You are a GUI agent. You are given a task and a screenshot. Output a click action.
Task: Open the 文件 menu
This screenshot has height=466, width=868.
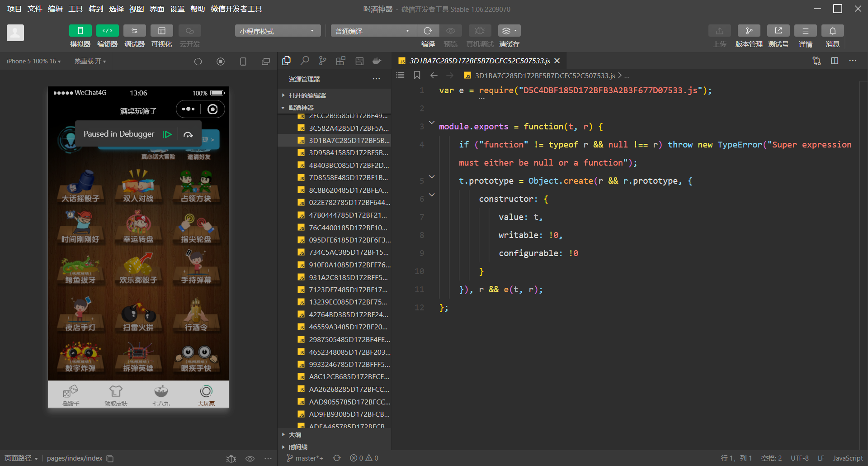click(x=35, y=9)
